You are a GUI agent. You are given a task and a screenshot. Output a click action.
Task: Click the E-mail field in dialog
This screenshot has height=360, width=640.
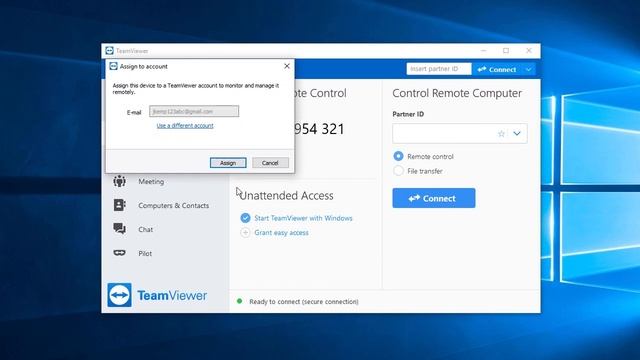(194, 111)
